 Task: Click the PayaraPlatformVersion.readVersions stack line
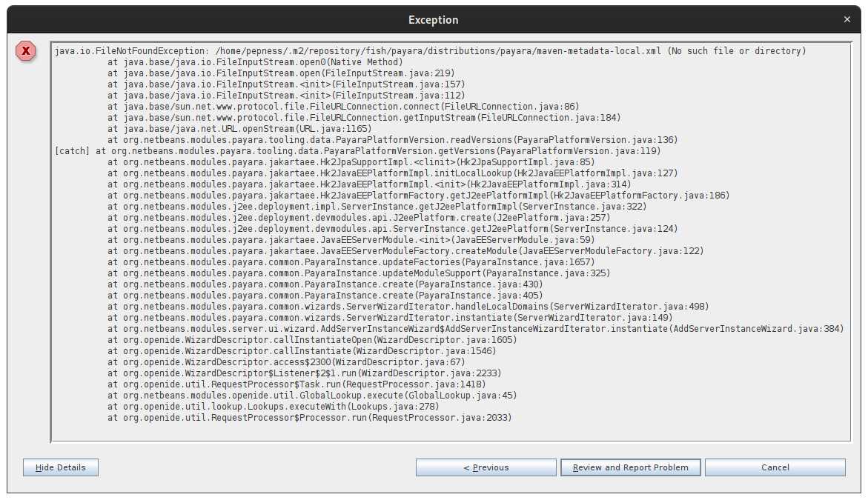tap(392, 140)
